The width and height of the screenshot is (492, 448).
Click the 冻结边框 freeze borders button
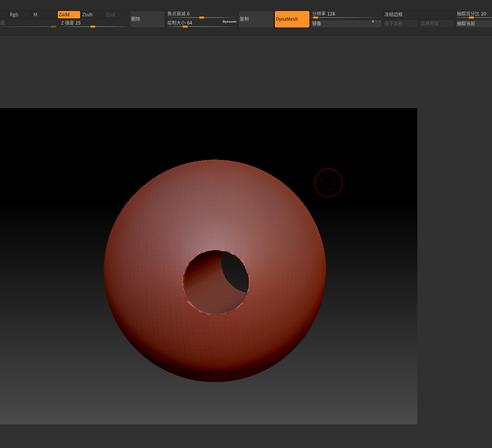coord(418,15)
